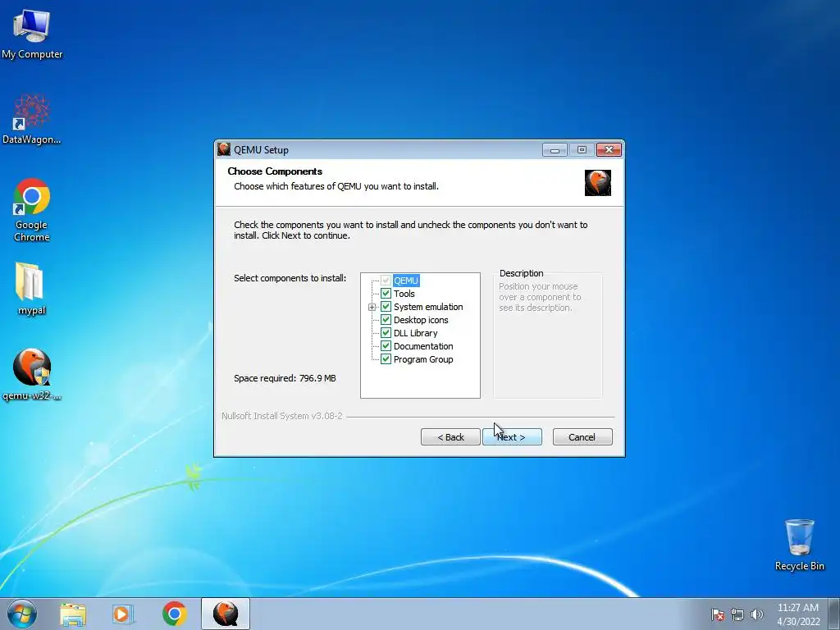Uncheck the Tools component checkbox
840x630 pixels.
[386, 293]
